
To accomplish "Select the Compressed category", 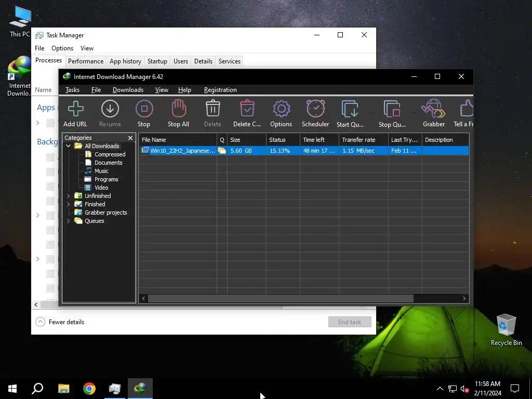I will [x=110, y=154].
